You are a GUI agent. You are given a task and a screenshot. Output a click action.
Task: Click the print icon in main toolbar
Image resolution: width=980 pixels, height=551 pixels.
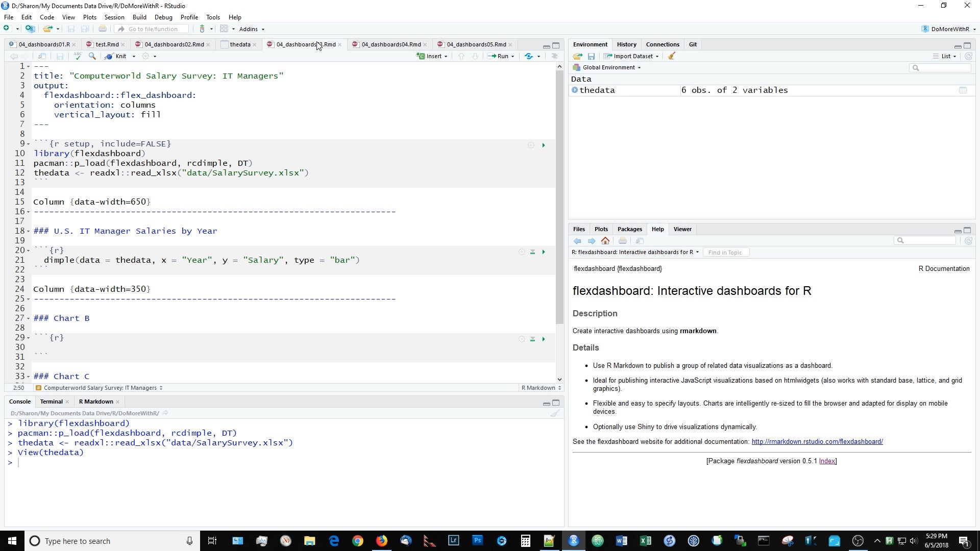pos(103,29)
